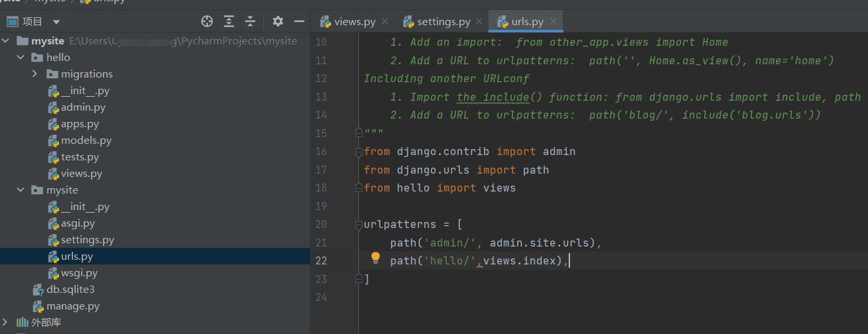Expand the 外部库 external libraries node
This screenshot has width=868, height=334.
click(6, 323)
